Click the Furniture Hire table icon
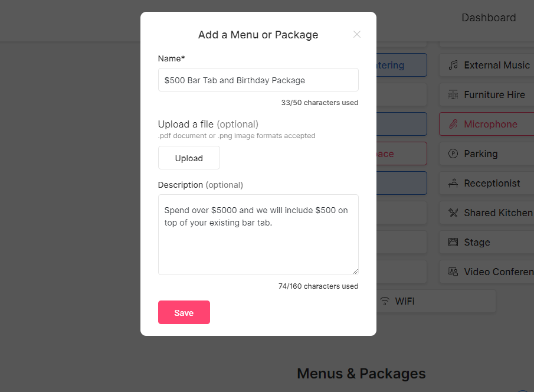The height and width of the screenshot is (392, 534). 453,94
